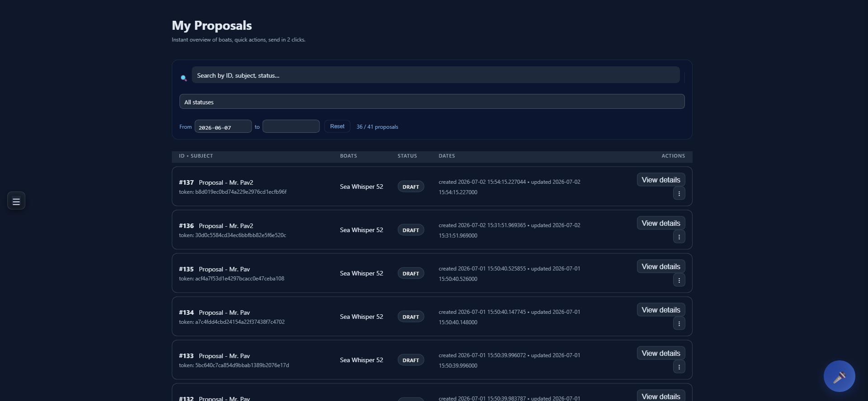View details of proposal #132
This screenshot has width=868, height=401.
click(660, 396)
